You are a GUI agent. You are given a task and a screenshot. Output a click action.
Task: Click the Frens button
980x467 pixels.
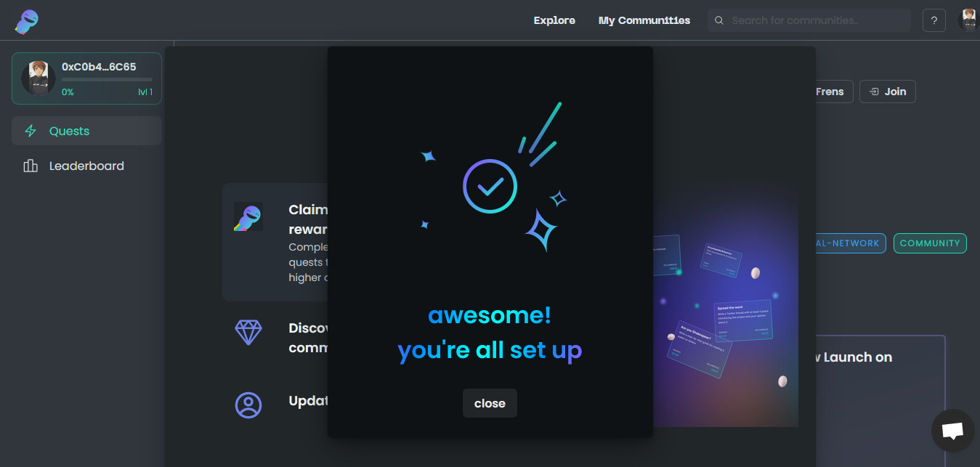coord(829,92)
